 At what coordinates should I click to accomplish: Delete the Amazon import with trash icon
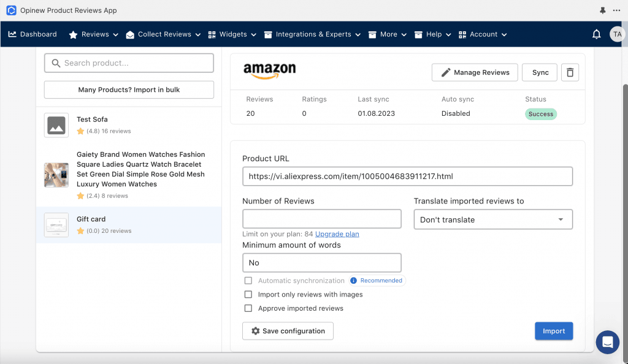(570, 72)
